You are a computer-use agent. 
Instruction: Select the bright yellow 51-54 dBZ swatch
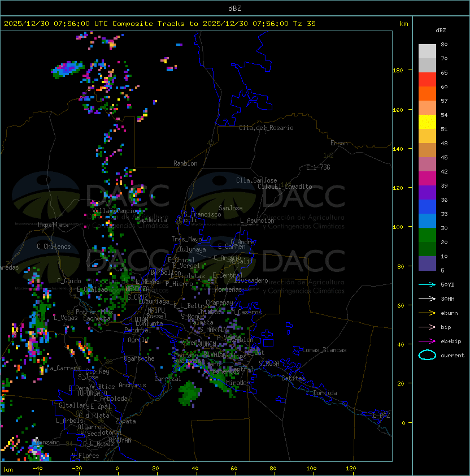(x=427, y=122)
